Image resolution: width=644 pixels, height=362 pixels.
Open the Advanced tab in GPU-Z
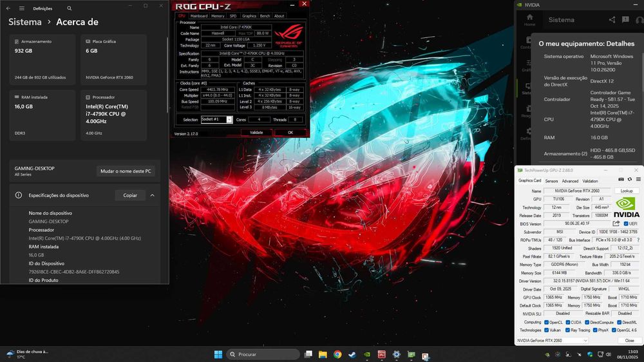[x=570, y=181]
